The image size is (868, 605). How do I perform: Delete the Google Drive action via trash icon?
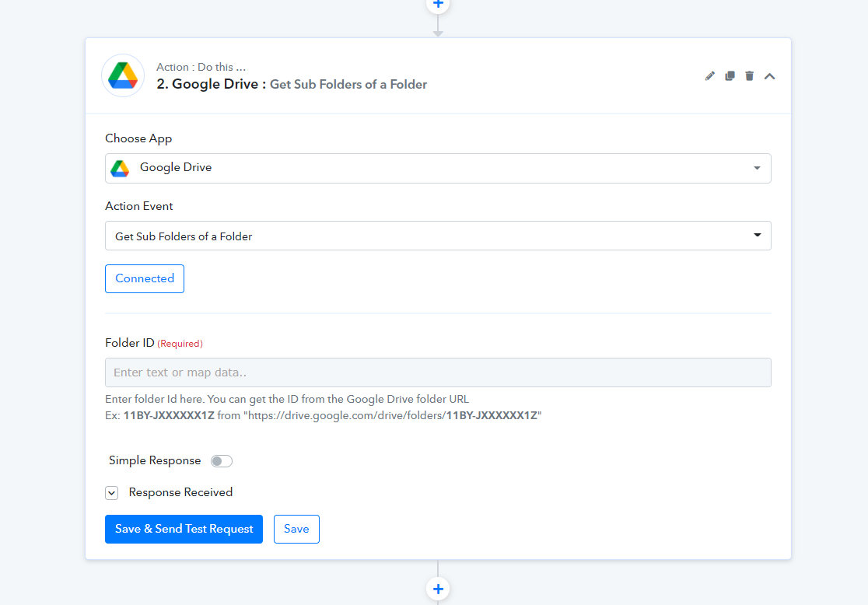tap(750, 76)
